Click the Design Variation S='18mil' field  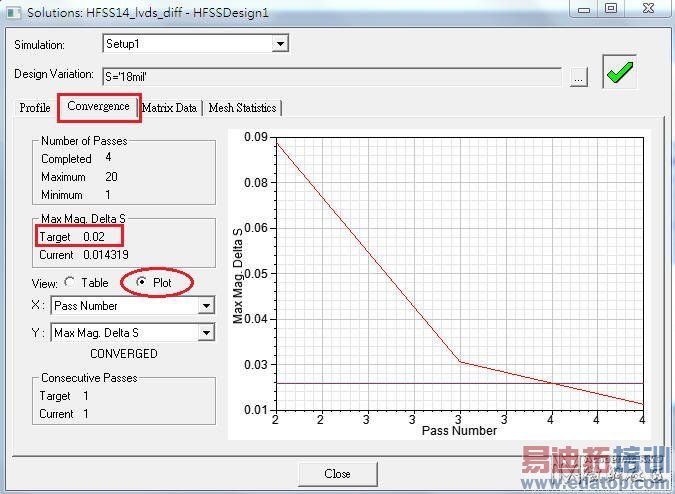[332, 77]
